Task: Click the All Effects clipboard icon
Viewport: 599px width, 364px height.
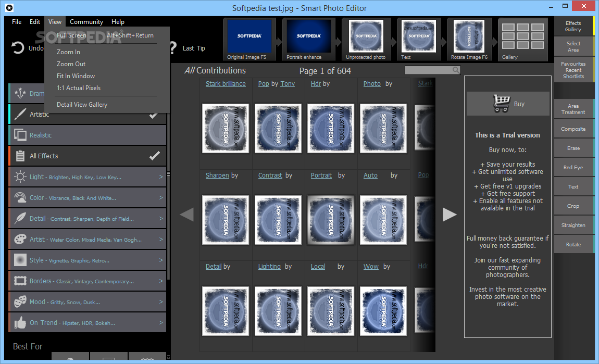Action: 20,156
